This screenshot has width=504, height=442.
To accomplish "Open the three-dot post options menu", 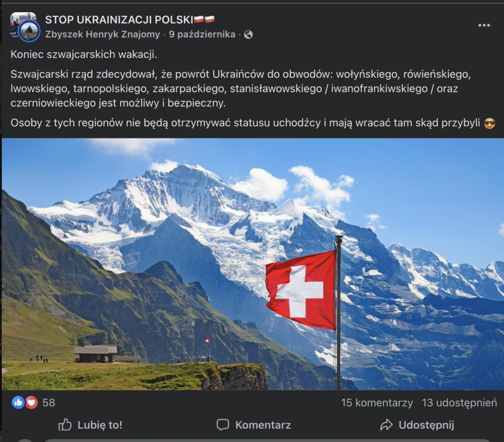I will 484,26.
